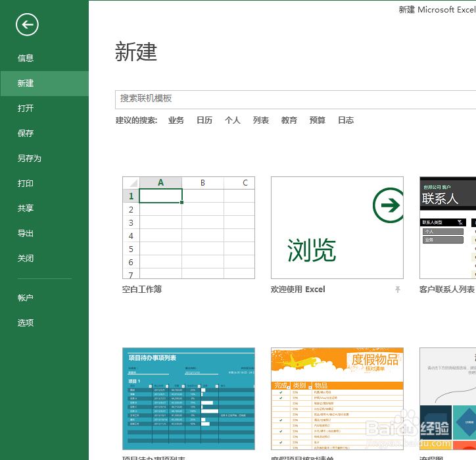
Task: Focus the 搜索联机模板 search box
Action: coord(295,99)
